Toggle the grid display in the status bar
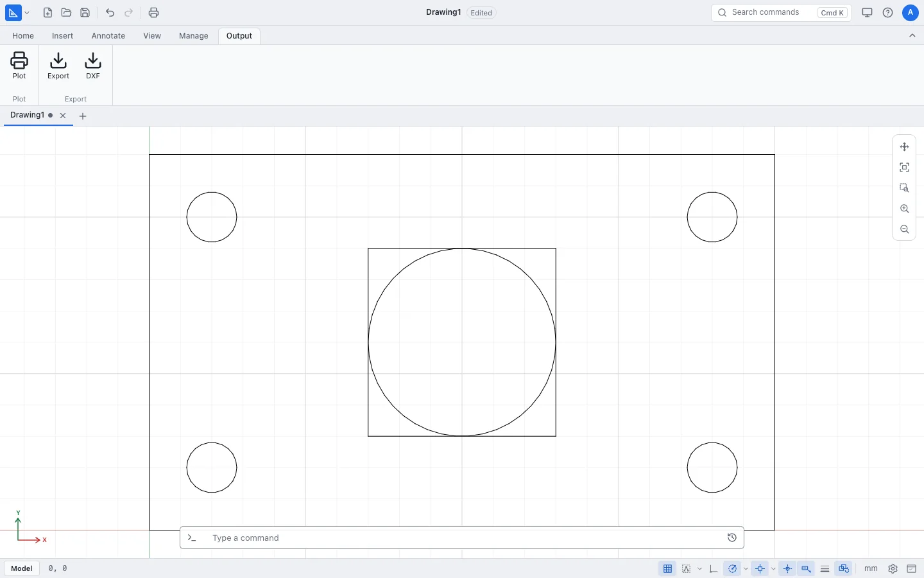The width and height of the screenshot is (924, 578). tap(668, 569)
